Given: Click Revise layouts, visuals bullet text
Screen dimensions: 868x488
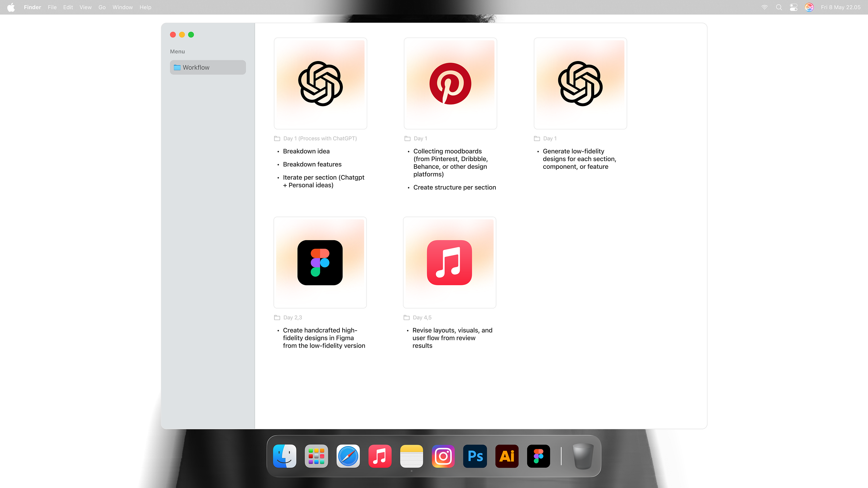Looking at the screenshot, I should [452, 338].
